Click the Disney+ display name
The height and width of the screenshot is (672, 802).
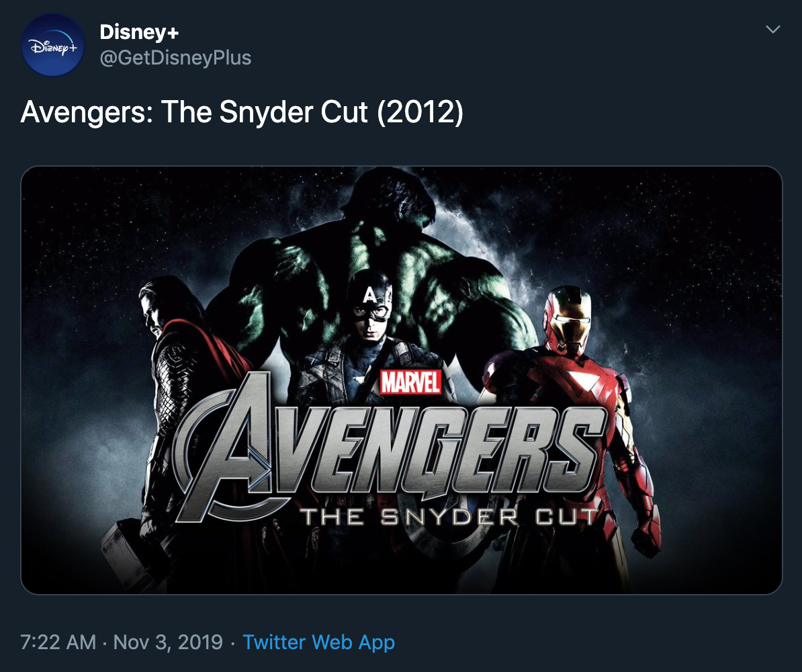click(x=139, y=32)
